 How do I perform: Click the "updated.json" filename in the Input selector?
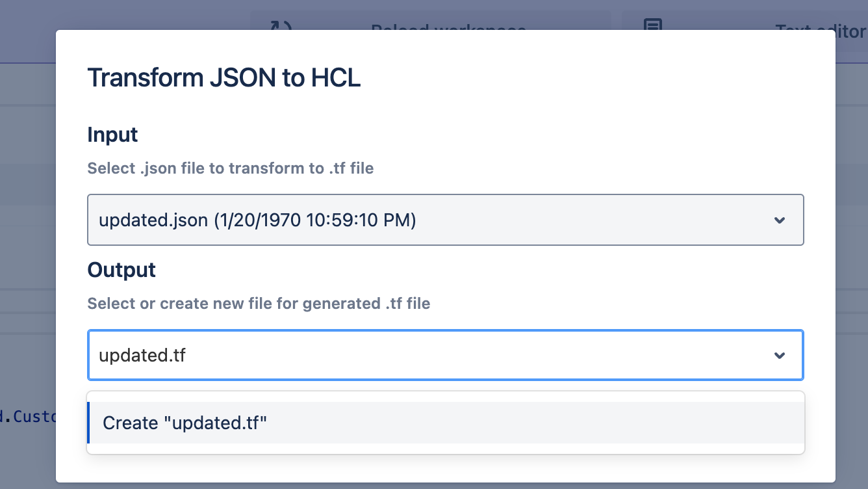153,220
